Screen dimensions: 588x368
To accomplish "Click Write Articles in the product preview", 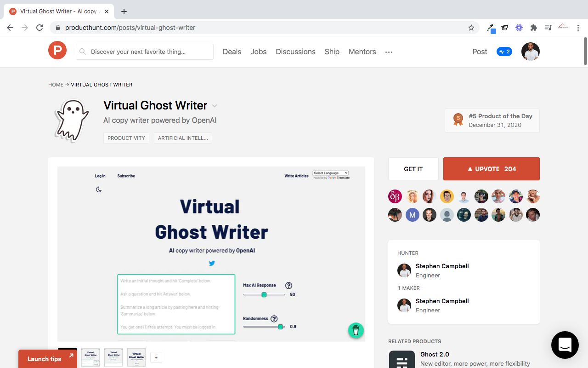I will tap(296, 176).
